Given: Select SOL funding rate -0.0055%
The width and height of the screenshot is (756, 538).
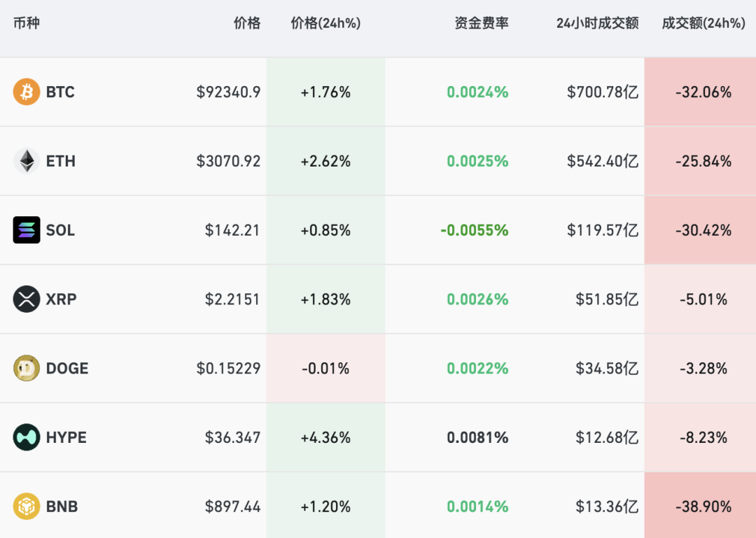Looking at the screenshot, I should 474,230.
